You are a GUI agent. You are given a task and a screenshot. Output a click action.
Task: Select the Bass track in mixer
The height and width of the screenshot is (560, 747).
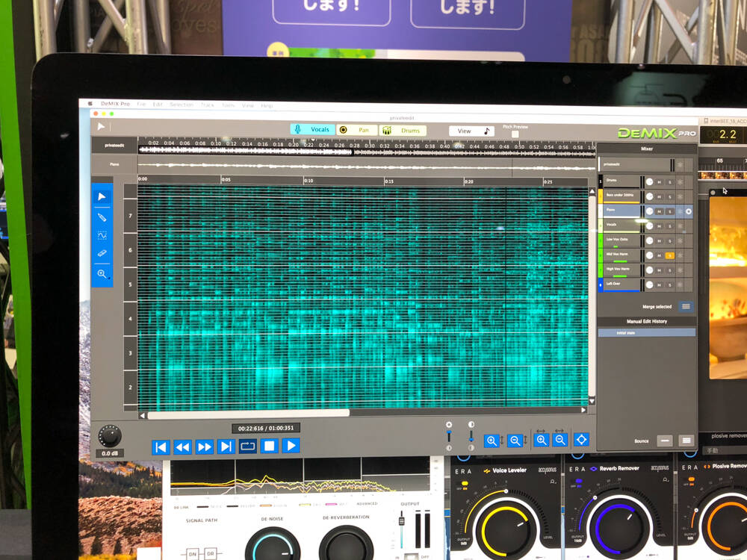[622, 196]
